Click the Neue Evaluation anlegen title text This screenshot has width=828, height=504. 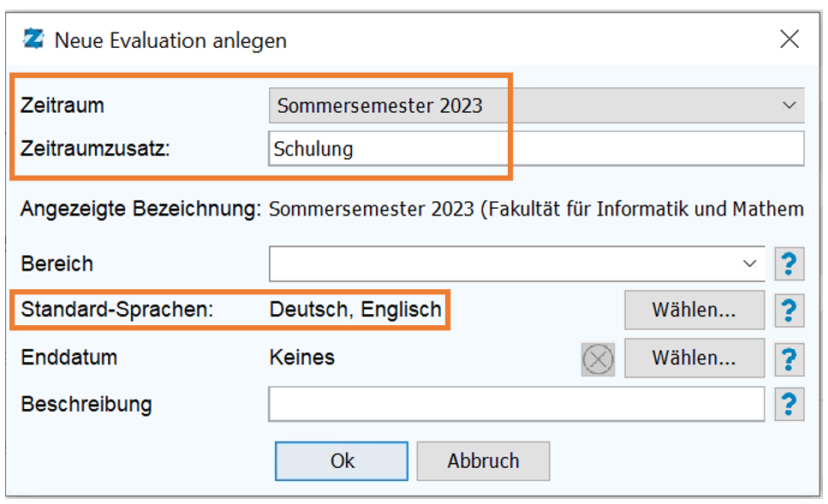(170, 40)
